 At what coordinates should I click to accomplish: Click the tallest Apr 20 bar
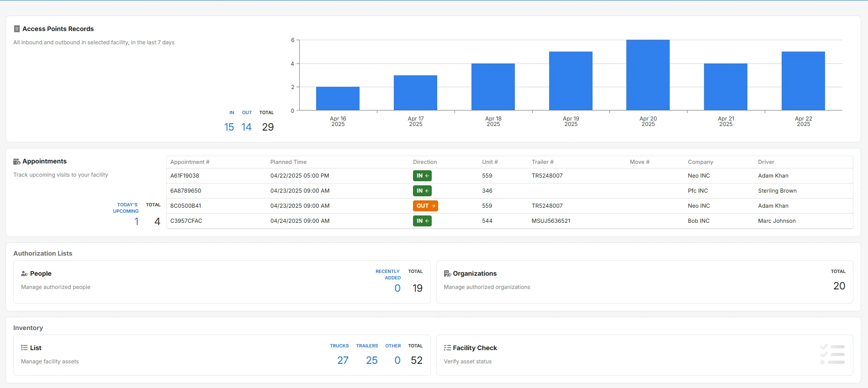click(648, 75)
